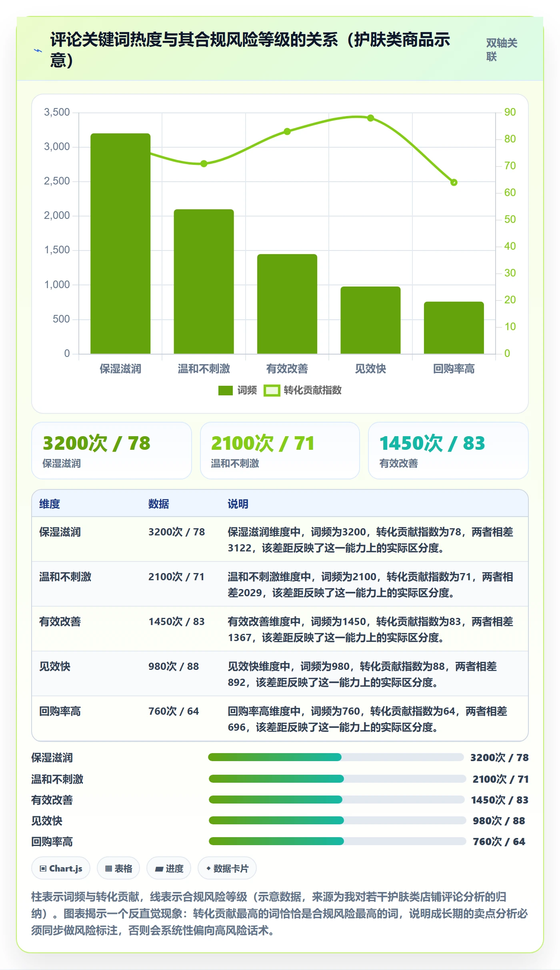
Task: Select the 保湿滋润 bar in chart
Action: tap(120, 243)
